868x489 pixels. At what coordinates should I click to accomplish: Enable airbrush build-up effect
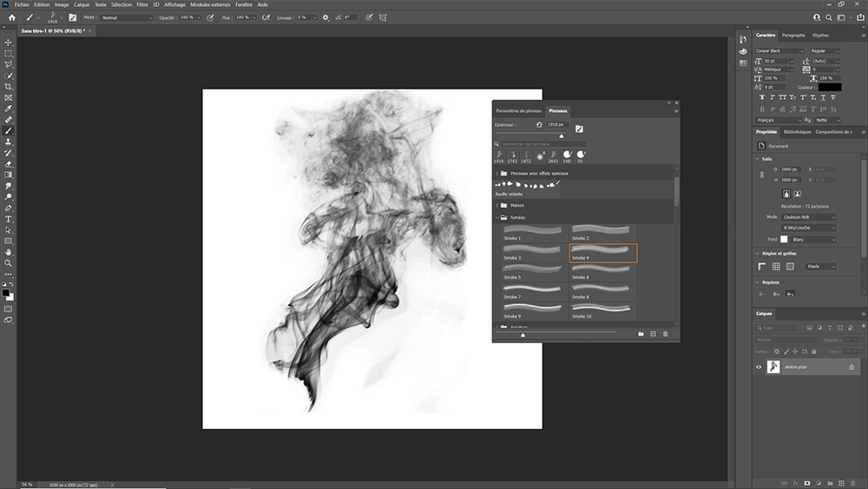click(266, 17)
